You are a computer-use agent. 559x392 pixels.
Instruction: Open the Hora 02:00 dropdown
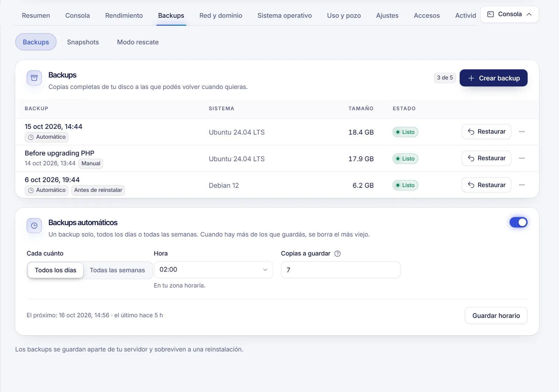[x=213, y=270]
